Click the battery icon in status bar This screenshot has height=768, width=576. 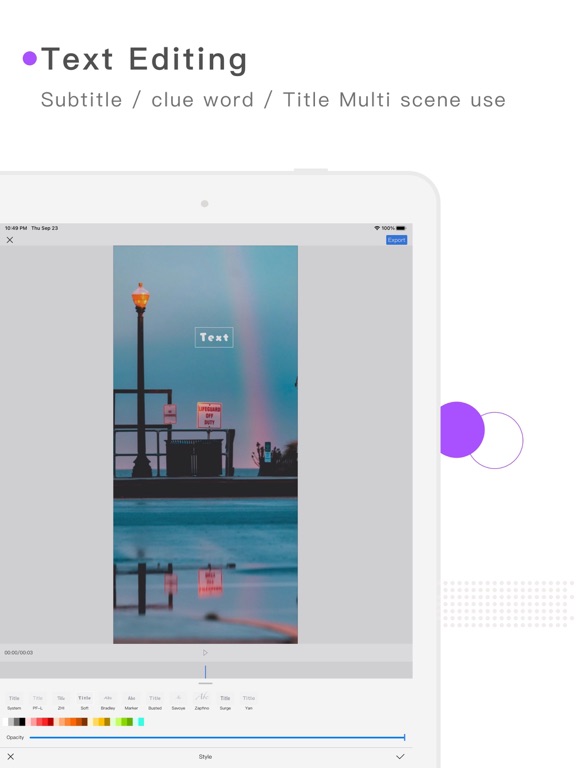[401, 228]
